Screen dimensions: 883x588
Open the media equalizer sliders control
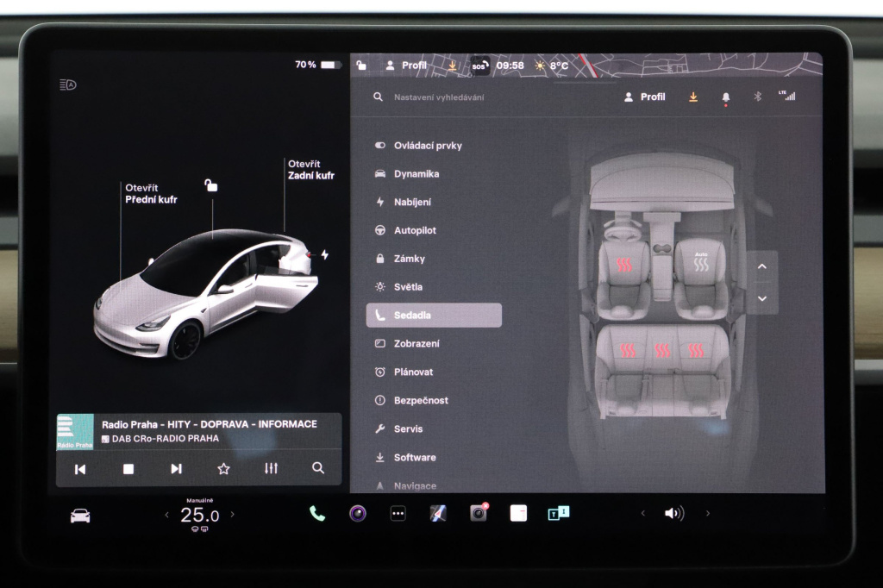pos(271,468)
